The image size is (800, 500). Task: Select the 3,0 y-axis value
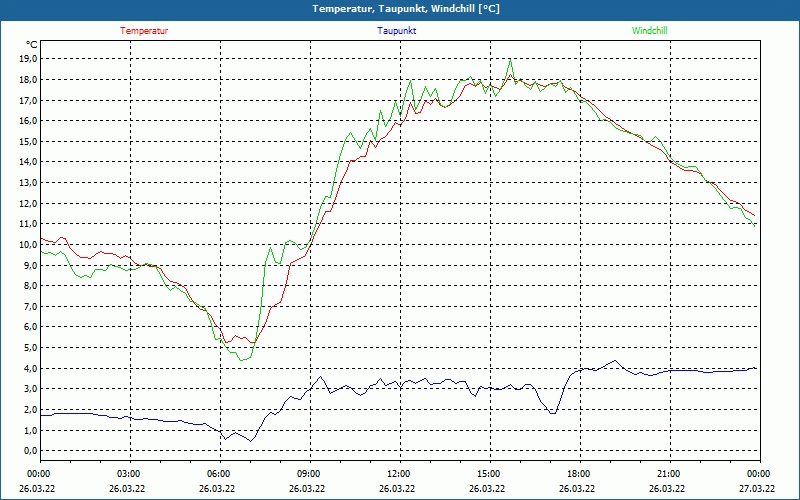tap(30, 389)
